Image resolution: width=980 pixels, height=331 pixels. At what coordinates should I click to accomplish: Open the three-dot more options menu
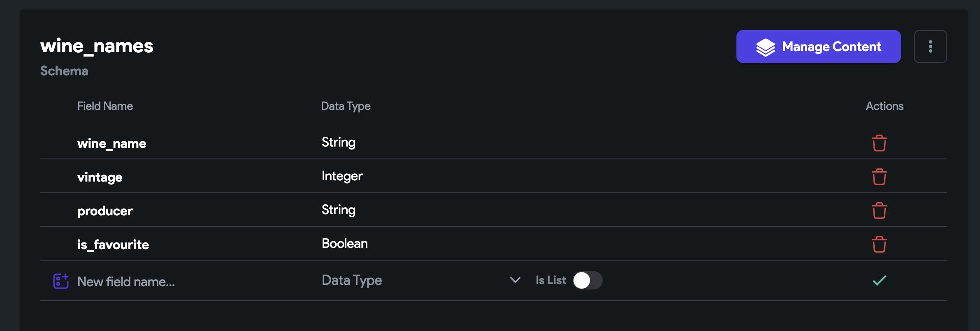(930, 47)
